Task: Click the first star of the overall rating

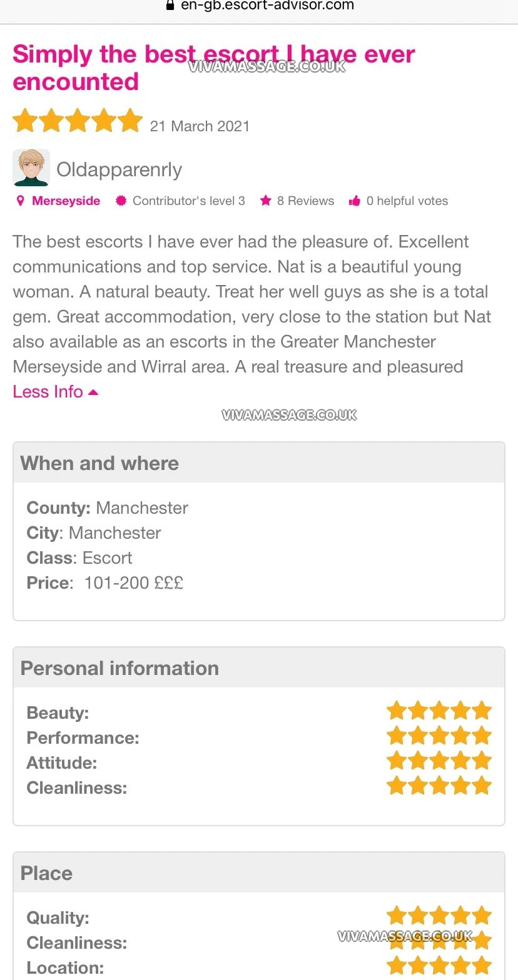Action: (x=25, y=121)
